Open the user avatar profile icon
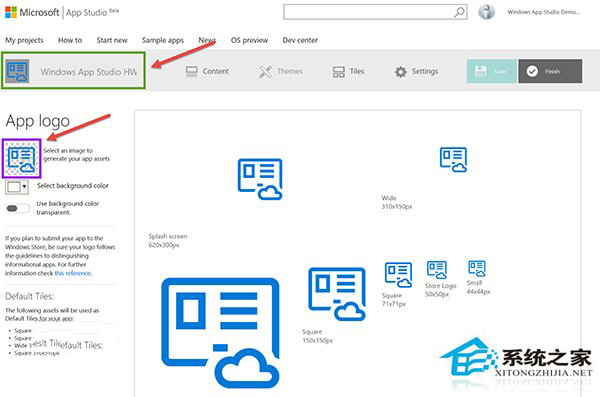The height and width of the screenshot is (397, 600). click(x=486, y=12)
